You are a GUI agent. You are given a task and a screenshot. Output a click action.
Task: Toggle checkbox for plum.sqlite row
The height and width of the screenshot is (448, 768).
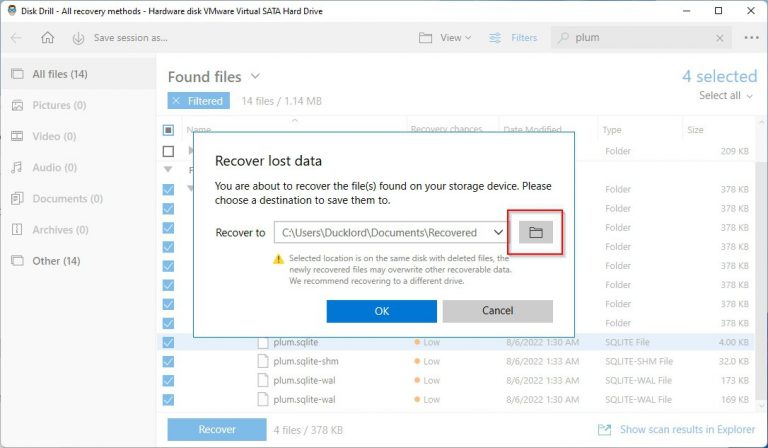[x=168, y=342]
